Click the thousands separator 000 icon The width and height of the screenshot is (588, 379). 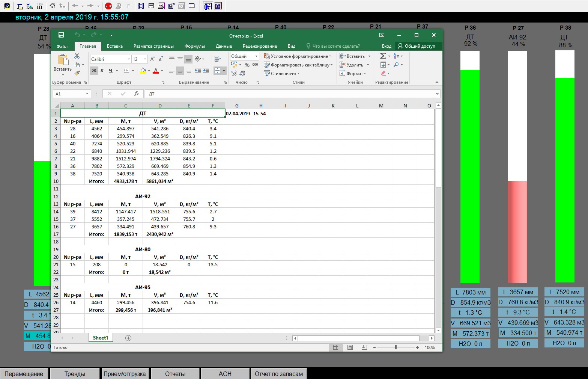click(255, 65)
